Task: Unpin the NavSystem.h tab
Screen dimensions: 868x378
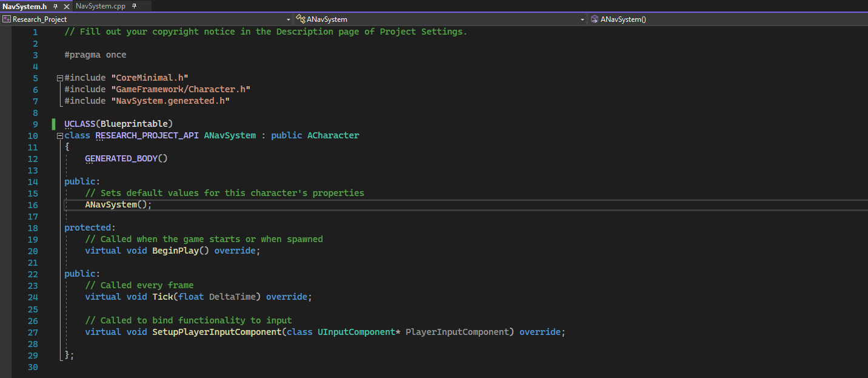Action: (55, 6)
